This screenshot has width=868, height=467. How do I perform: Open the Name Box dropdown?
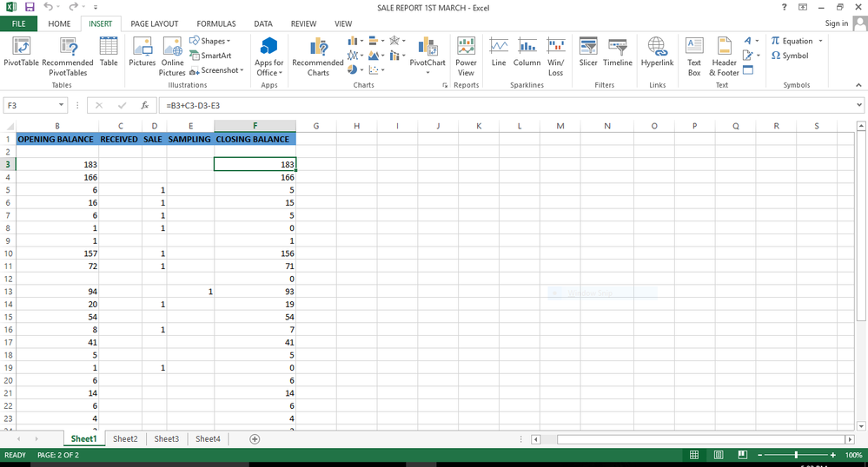(61, 105)
